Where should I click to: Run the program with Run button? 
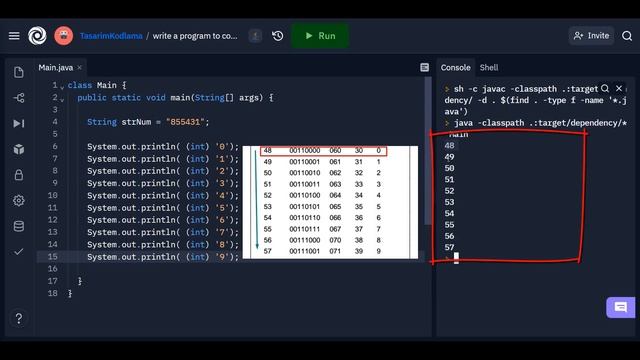tap(320, 36)
